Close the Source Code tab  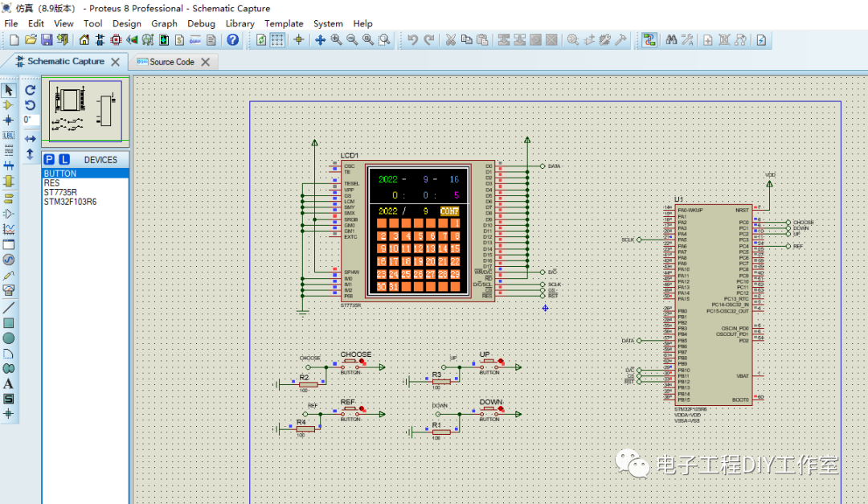(x=206, y=62)
